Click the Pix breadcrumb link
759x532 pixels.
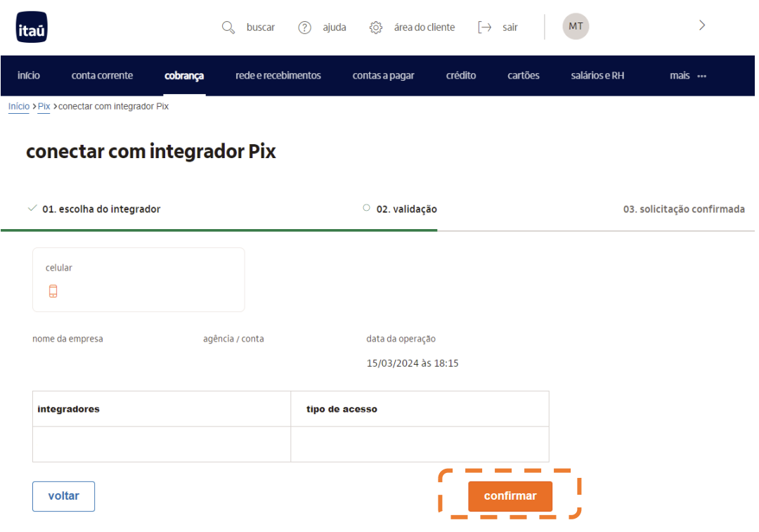(x=44, y=106)
